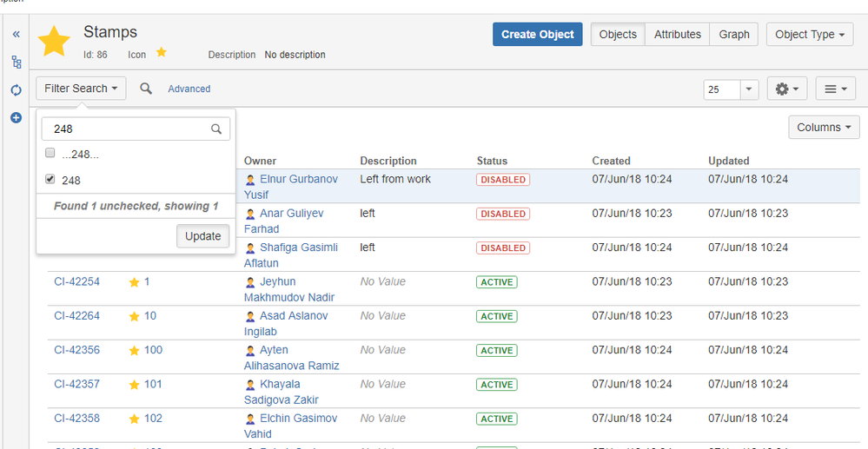Click the page size field showing 25

click(x=722, y=89)
